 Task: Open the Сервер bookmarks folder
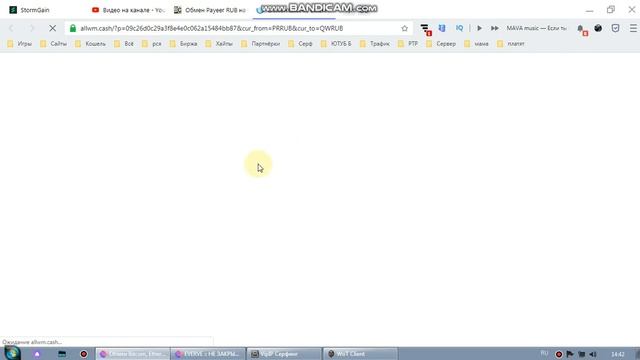(x=441, y=44)
